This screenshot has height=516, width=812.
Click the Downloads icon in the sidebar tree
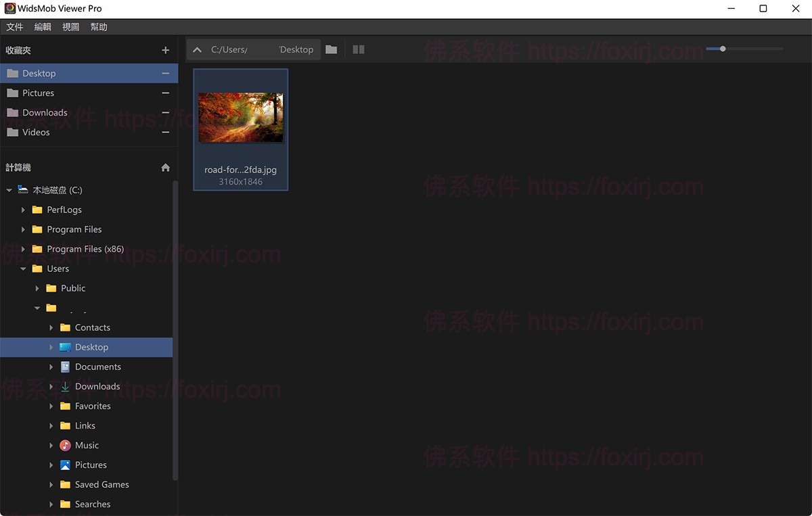tap(66, 386)
